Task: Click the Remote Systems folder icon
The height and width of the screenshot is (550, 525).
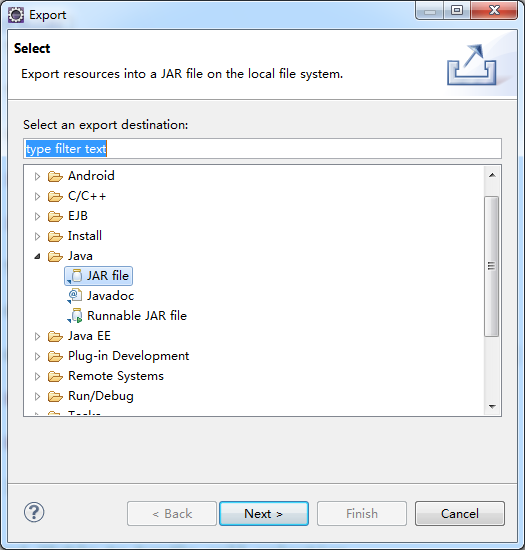Action: point(55,376)
